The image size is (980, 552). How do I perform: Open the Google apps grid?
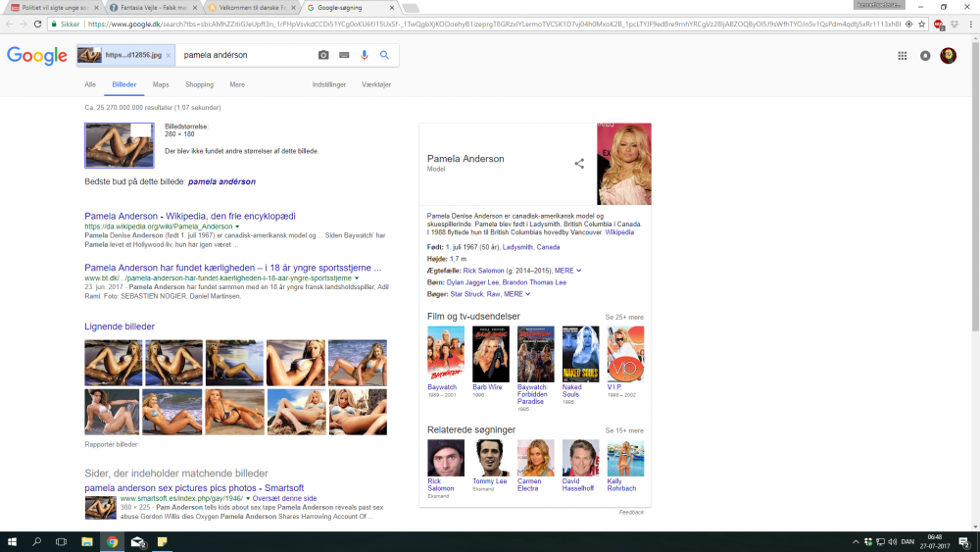pos(902,56)
